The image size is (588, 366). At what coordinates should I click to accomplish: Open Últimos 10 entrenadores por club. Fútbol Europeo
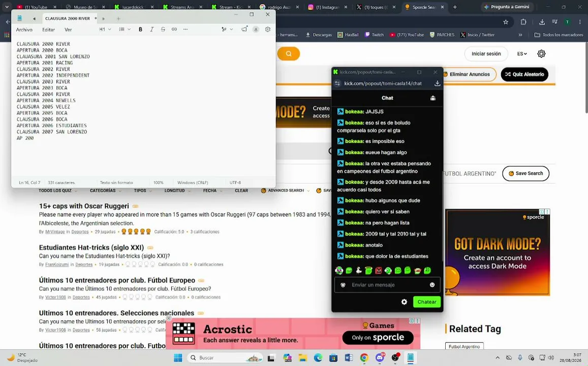coord(117,280)
